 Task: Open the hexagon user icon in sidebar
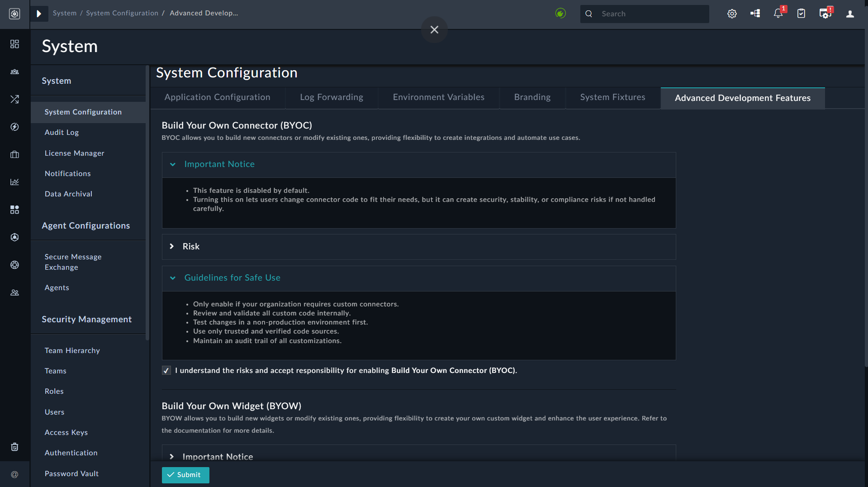point(14,237)
